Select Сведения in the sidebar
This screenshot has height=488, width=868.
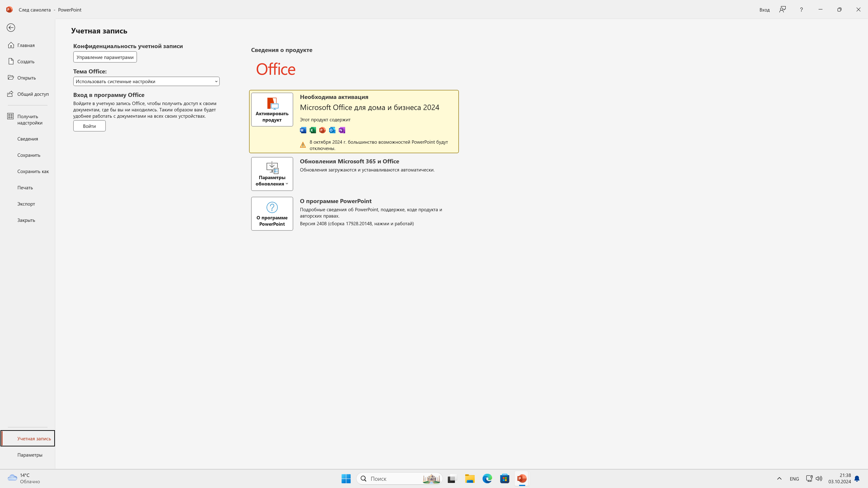pyautogui.click(x=27, y=139)
